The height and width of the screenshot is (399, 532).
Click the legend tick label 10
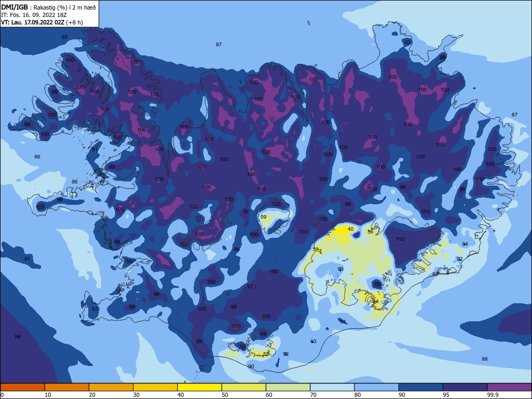coord(48,395)
